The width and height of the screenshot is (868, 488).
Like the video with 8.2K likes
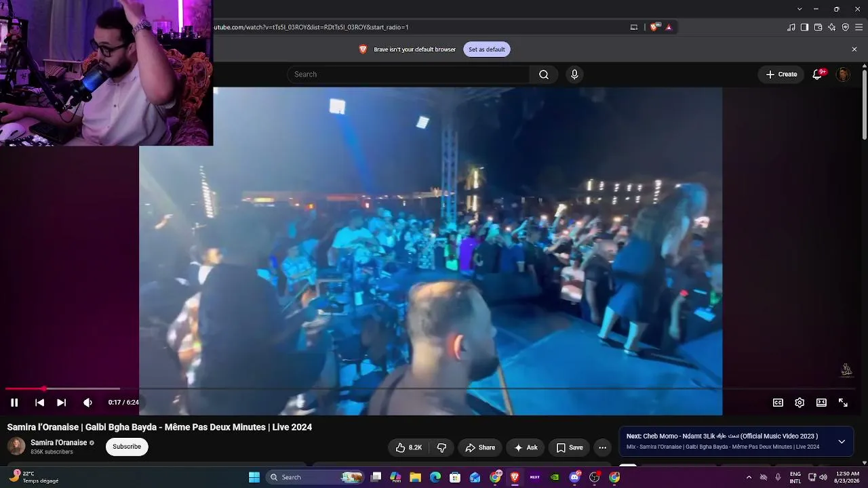[409, 447]
